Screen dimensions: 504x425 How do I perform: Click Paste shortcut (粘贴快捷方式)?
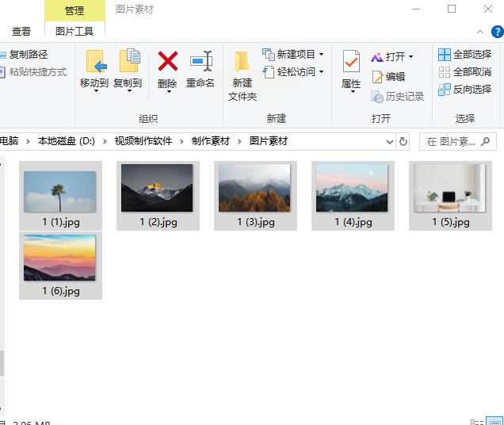(x=33, y=71)
